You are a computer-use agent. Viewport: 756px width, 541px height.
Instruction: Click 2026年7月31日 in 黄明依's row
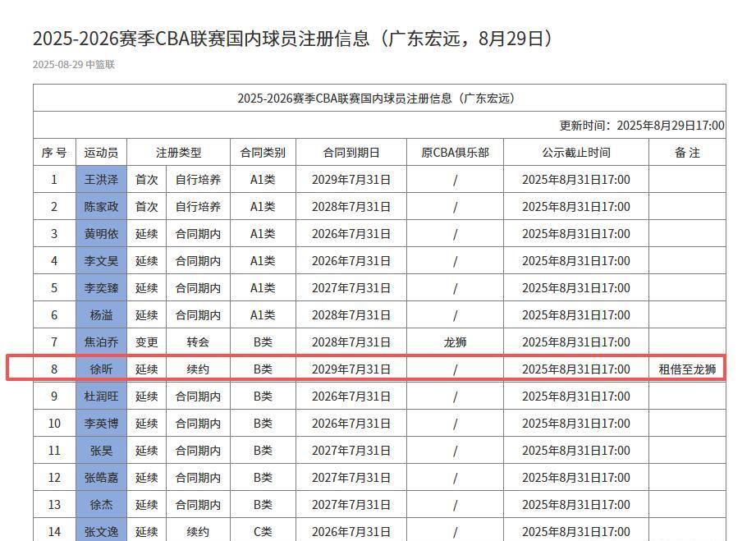coord(351,234)
